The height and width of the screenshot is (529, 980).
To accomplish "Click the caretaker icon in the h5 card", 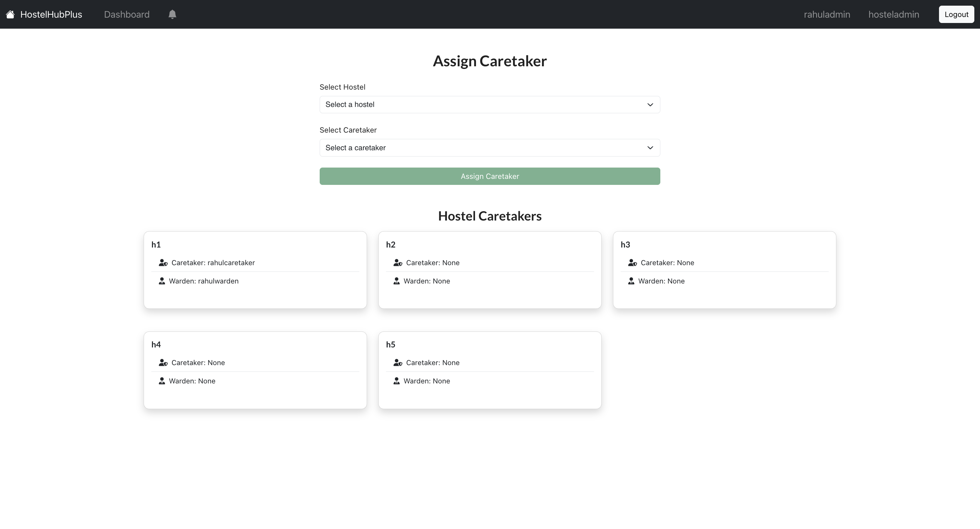I will click(398, 363).
